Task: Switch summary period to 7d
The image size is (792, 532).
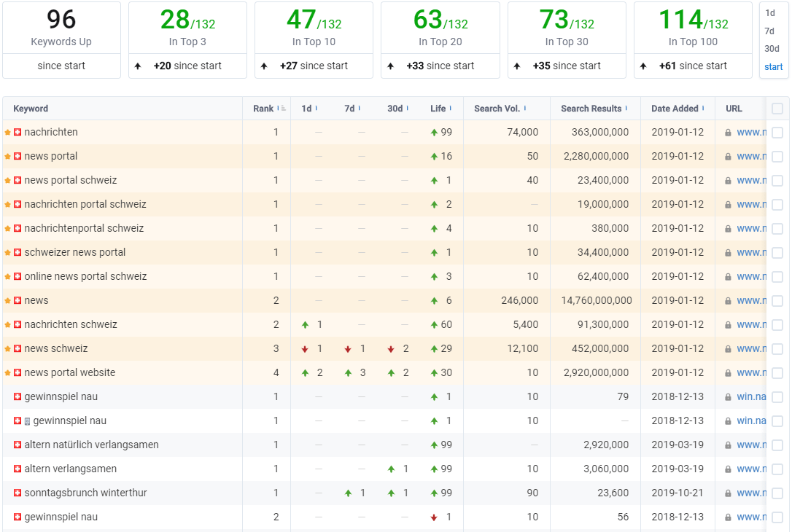Action: 769,31
